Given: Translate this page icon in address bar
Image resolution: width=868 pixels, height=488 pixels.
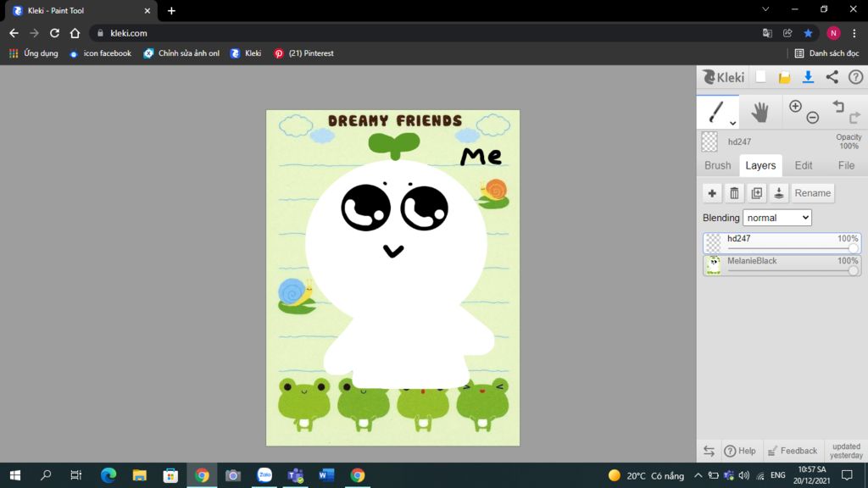Looking at the screenshot, I should coord(767,33).
